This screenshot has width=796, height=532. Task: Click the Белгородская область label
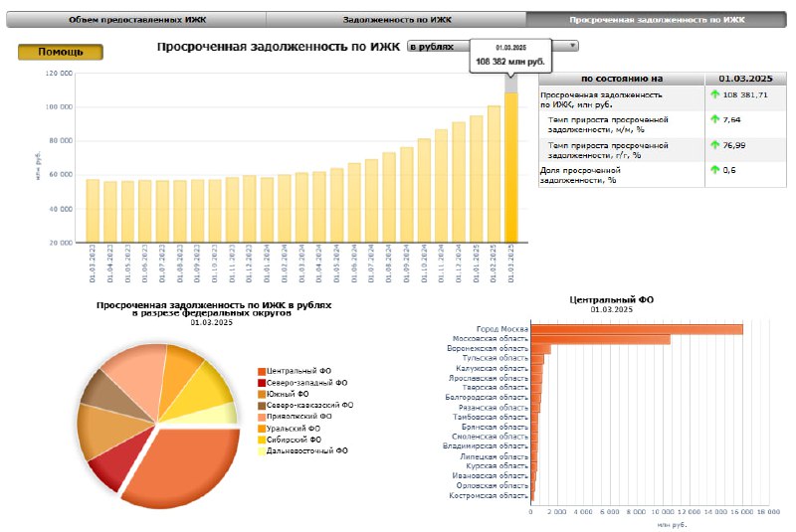point(487,398)
